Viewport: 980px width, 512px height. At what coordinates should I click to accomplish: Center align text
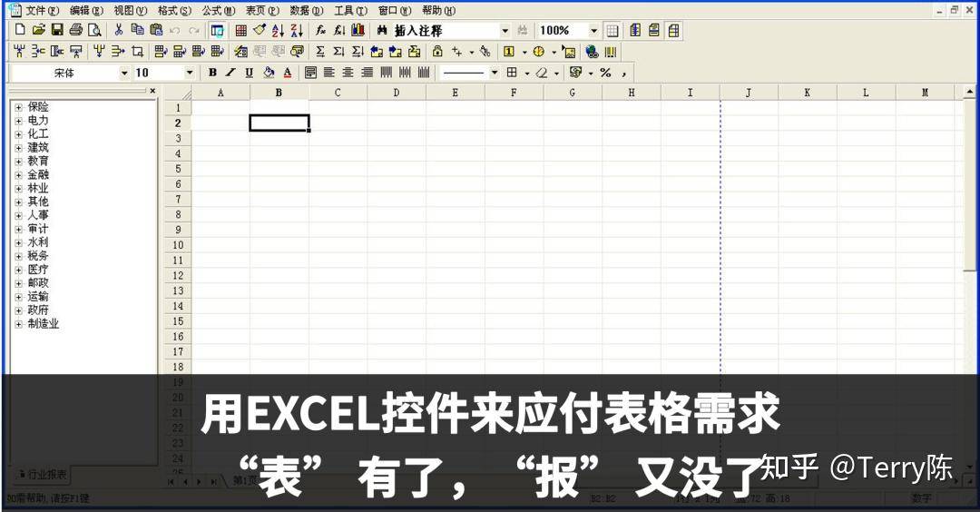pos(348,73)
